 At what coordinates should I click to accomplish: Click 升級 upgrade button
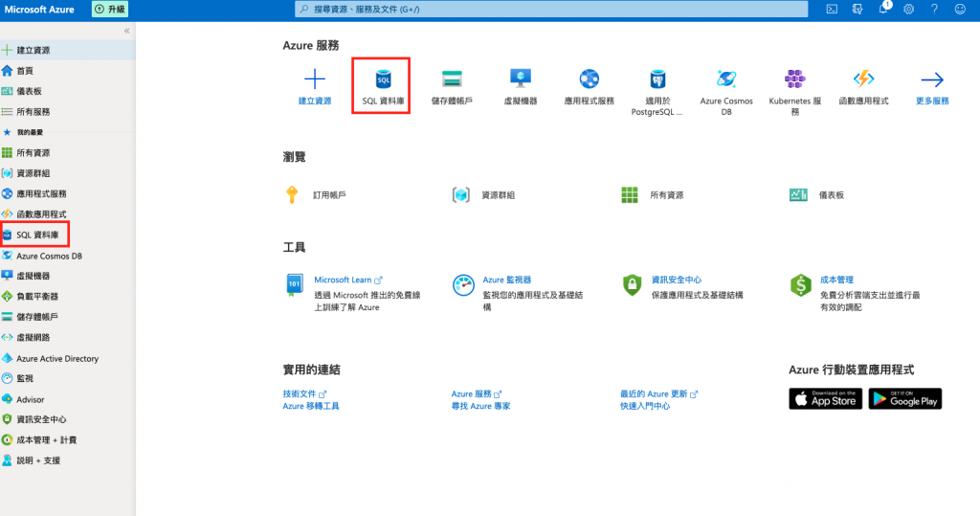click(x=111, y=10)
